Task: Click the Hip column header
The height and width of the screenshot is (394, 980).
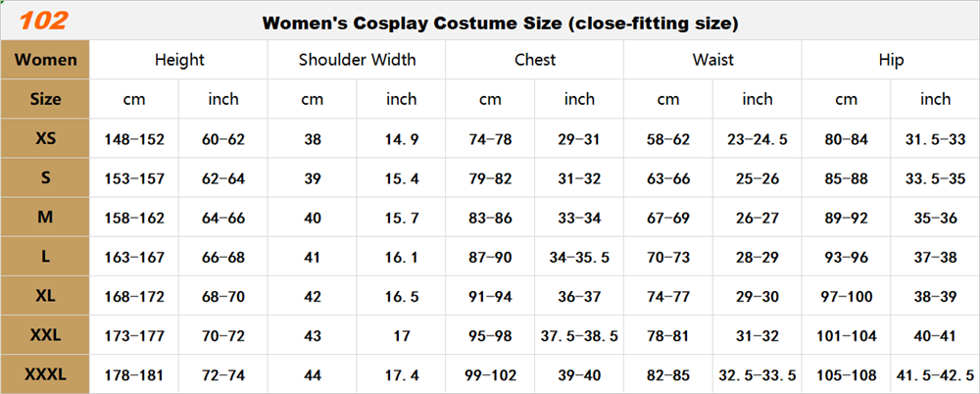Action: tap(891, 60)
